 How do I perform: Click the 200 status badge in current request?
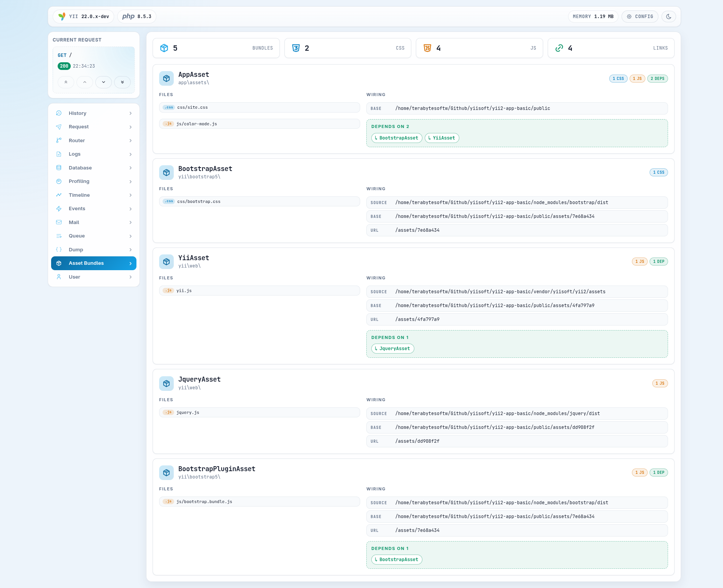(64, 66)
